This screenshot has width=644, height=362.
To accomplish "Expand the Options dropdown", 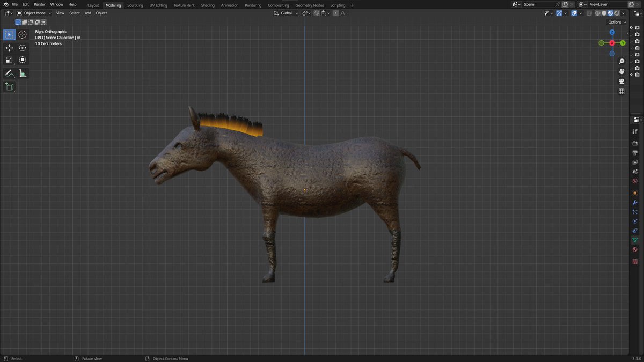I will click(617, 22).
